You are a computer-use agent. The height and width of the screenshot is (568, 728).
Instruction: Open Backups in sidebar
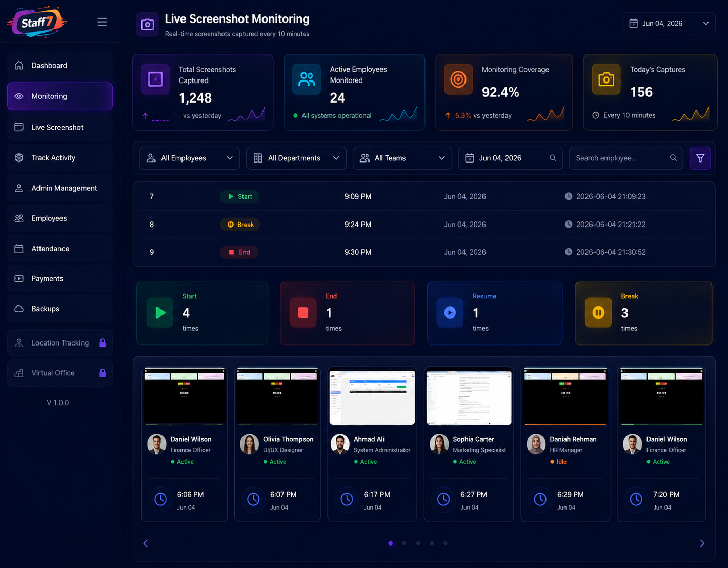pos(60,309)
